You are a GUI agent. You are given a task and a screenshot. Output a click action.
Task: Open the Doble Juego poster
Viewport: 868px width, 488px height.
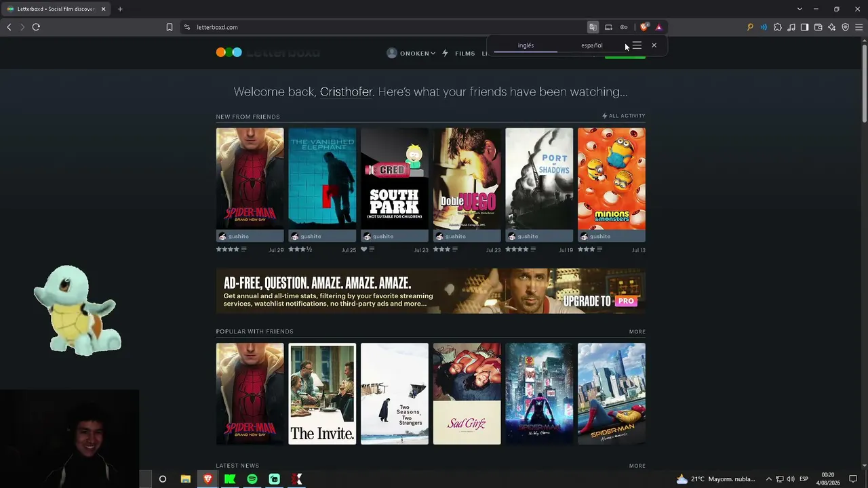[x=467, y=179]
